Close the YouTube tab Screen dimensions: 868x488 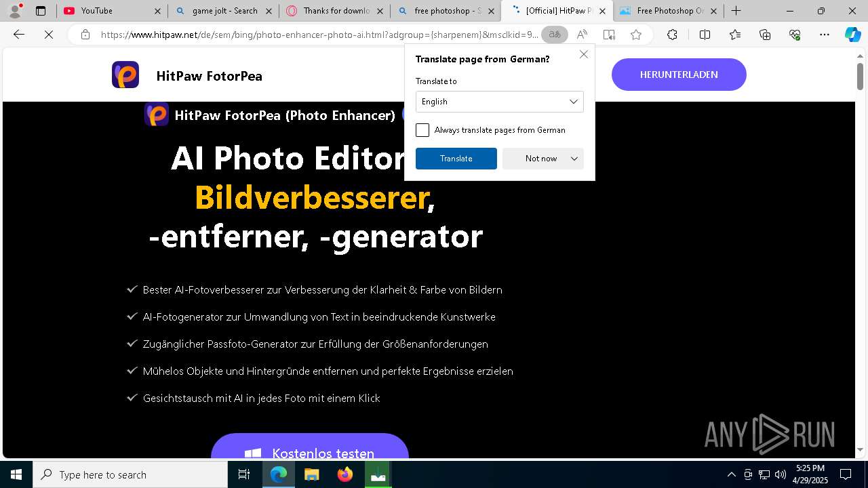pyautogui.click(x=157, y=11)
